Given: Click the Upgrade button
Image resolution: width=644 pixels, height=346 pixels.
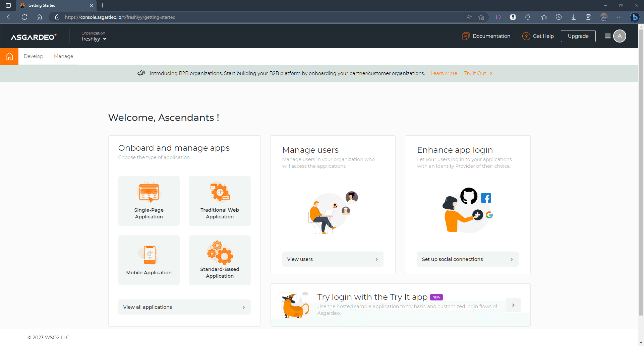Looking at the screenshot, I should pos(578,36).
